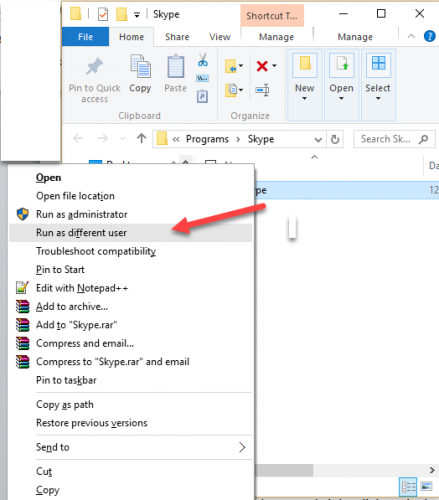439x500 pixels.
Task: Choose Copy as path
Action: coord(131,404)
